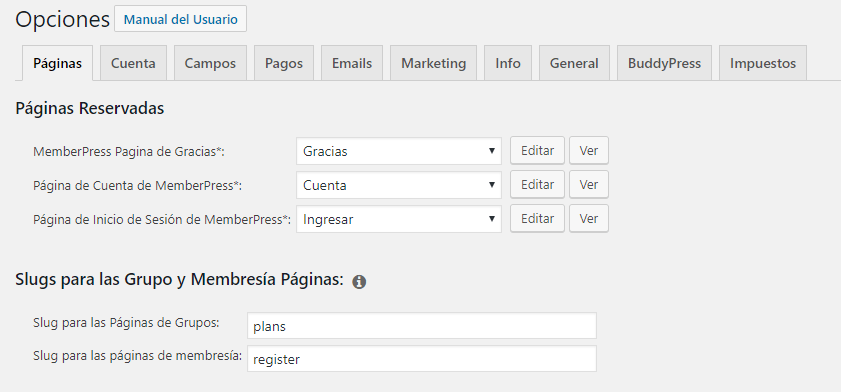Open the Marketing tab
The image size is (841, 392).
pos(433,63)
